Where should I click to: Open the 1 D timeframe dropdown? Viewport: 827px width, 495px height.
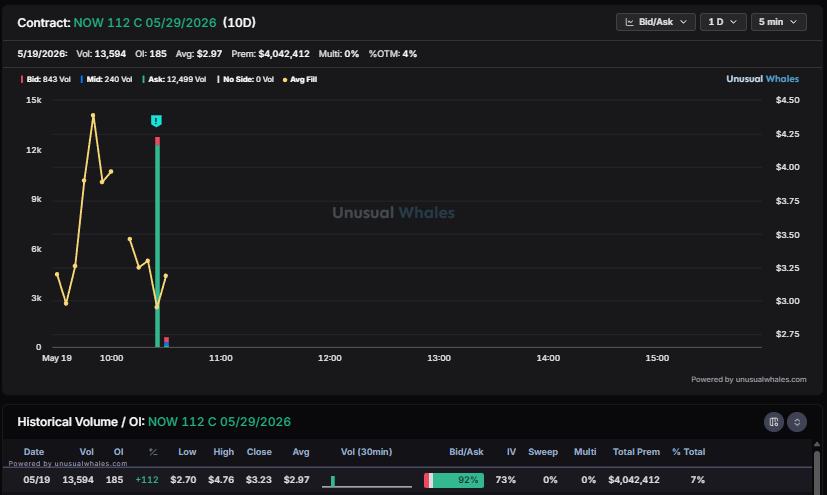723,22
